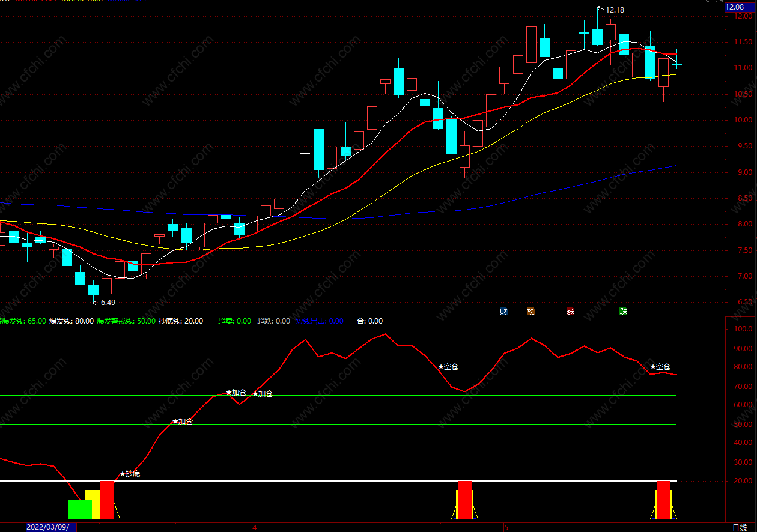Screen dimensions: 757x532
Task: Click the month 4 marker on time axis
Action: pos(254,528)
